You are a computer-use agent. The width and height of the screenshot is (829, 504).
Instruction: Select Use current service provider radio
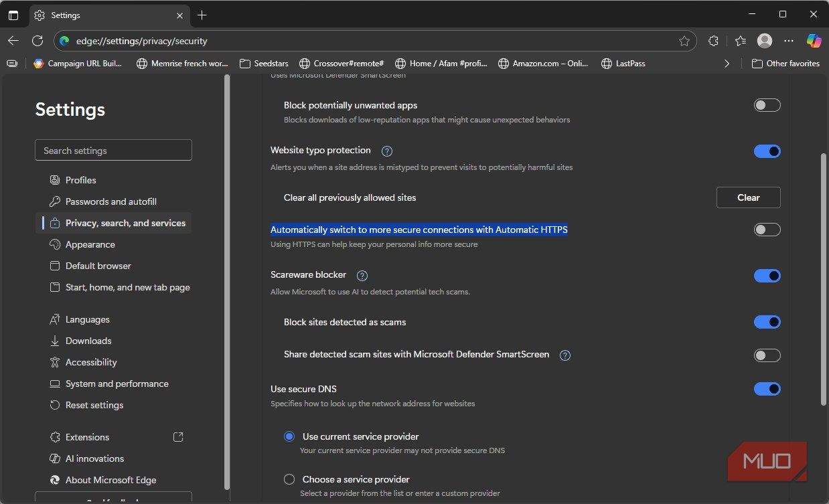(x=289, y=436)
